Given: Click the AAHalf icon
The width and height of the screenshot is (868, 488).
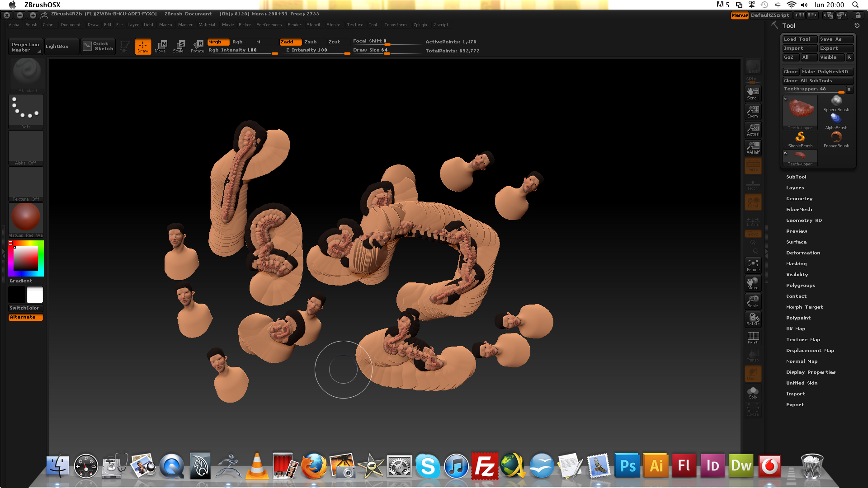Looking at the screenshot, I should coord(753,148).
